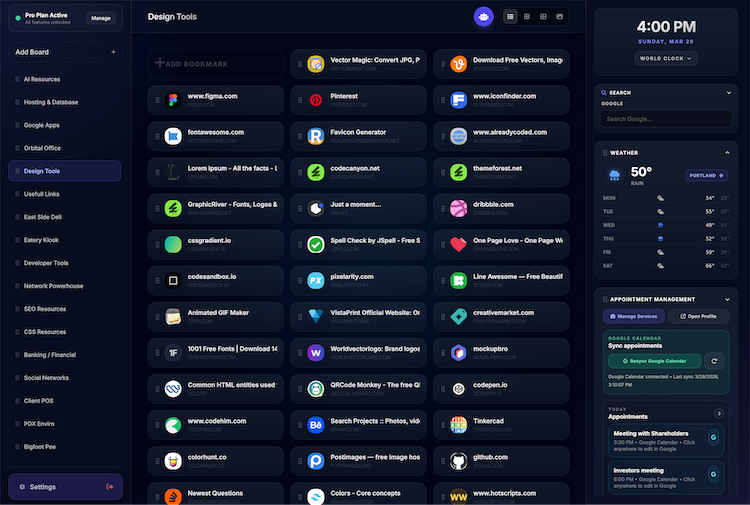Open the Google Apps board
Viewport: 750px width, 505px height.
pyautogui.click(x=65, y=125)
